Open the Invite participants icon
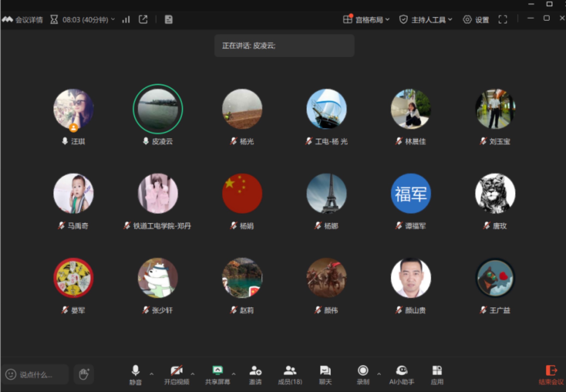 click(x=255, y=374)
